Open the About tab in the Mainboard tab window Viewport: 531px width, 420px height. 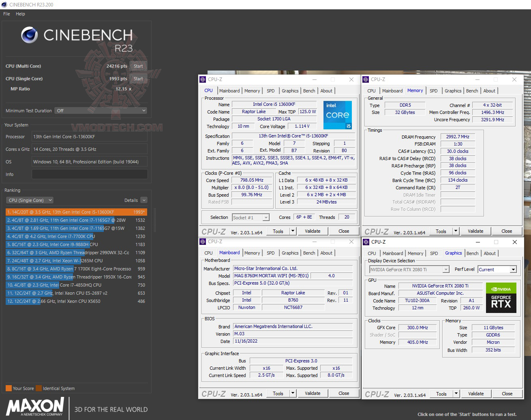pyautogui.click(x=326, y=253)
